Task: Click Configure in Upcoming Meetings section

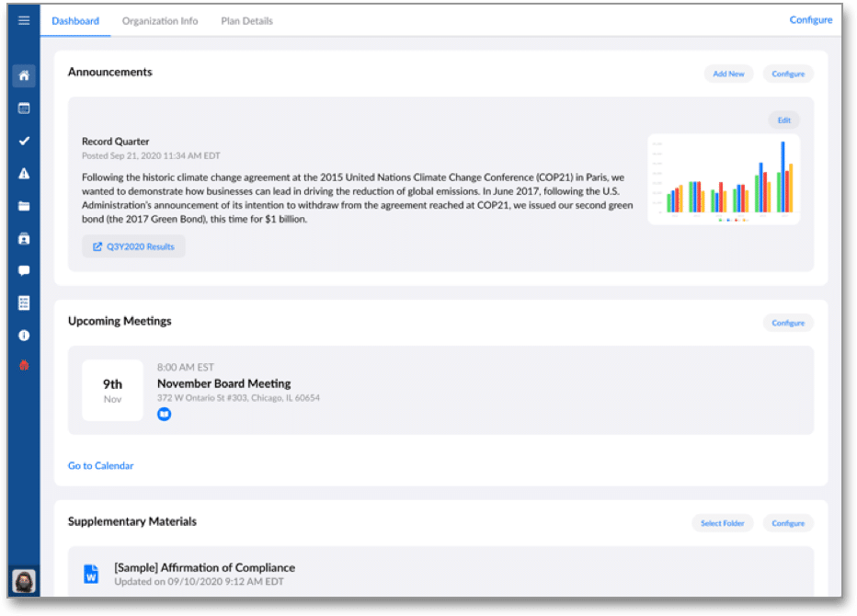Action: 788,323
